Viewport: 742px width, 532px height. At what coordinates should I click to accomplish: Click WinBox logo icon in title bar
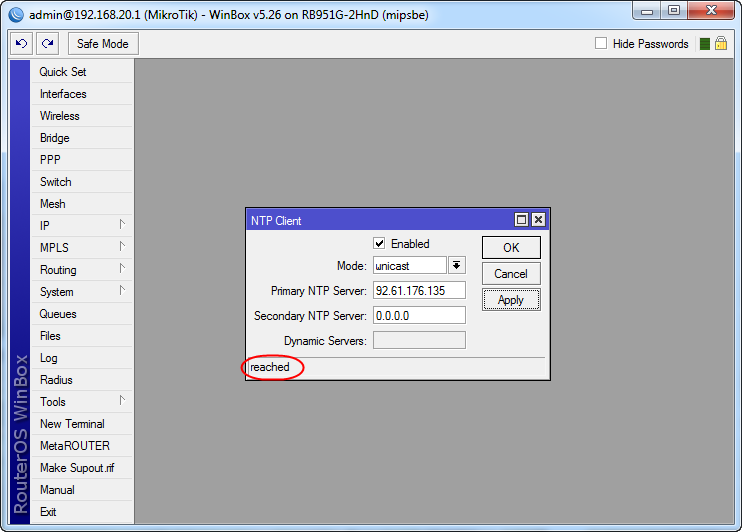coord(16,15)
